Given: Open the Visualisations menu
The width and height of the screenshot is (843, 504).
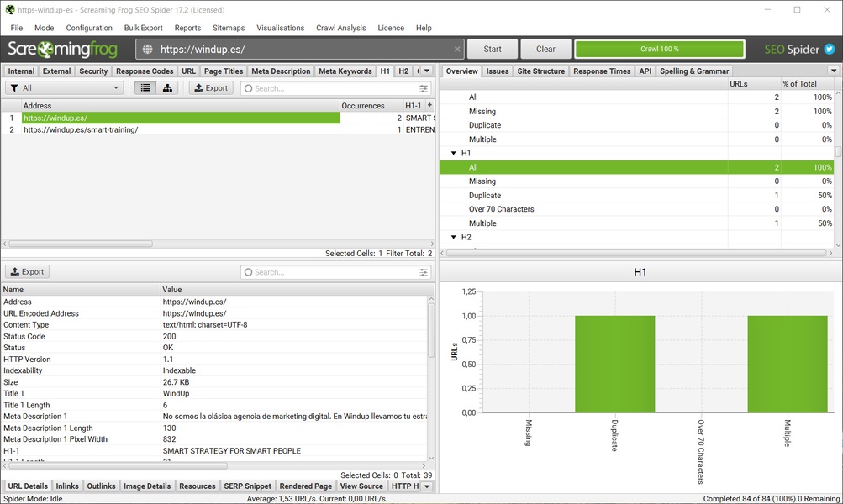Looking at the screenshot, I should point(280,28).
